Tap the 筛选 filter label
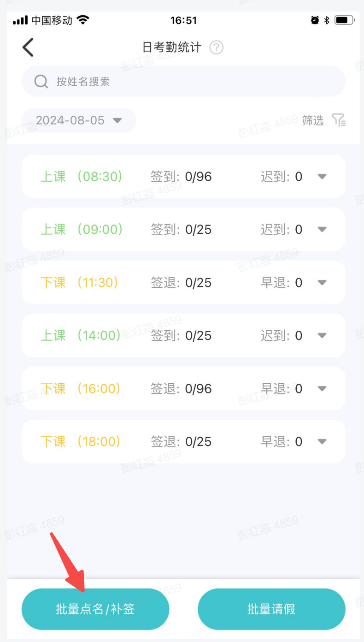 pos(313,120)
